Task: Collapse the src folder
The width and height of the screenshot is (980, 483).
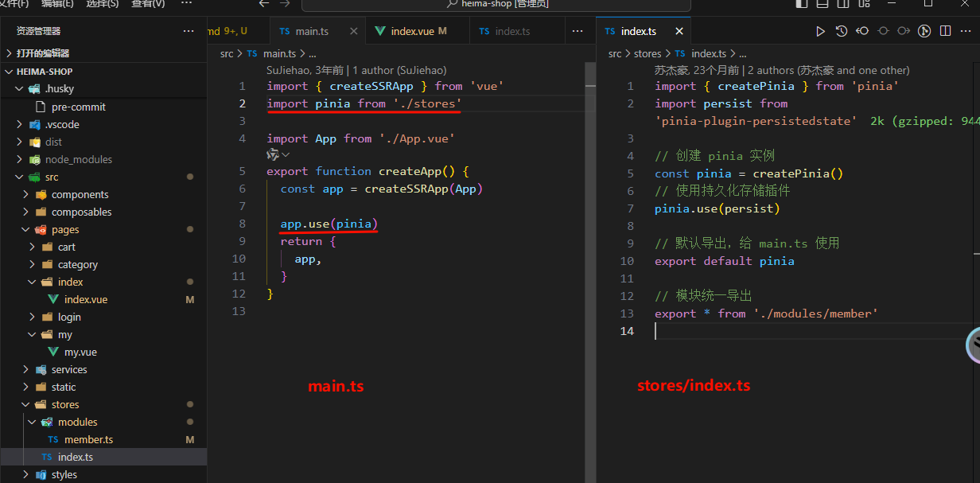Action: (103, 177)
